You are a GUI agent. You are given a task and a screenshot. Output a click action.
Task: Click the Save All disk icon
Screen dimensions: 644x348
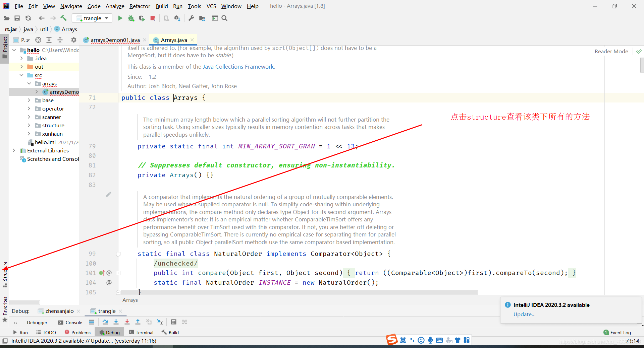pyautogui.click(x=17, y=18)
